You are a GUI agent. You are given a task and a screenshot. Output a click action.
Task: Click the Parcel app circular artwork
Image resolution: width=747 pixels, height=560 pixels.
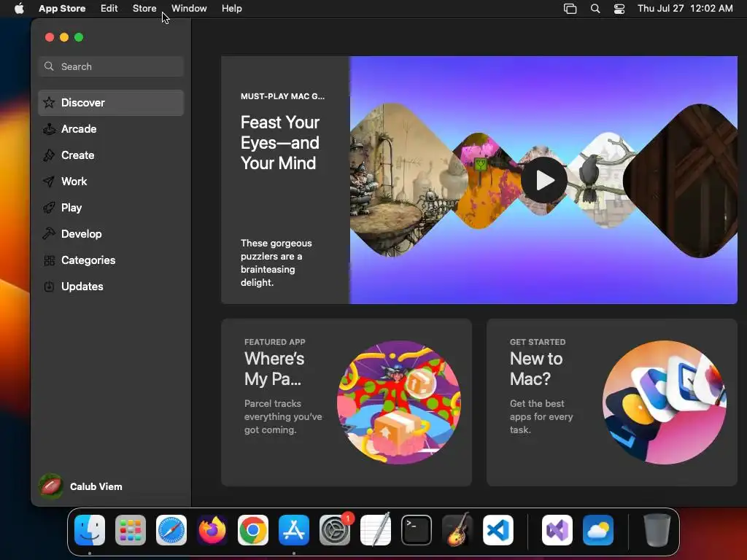[399, 402]
